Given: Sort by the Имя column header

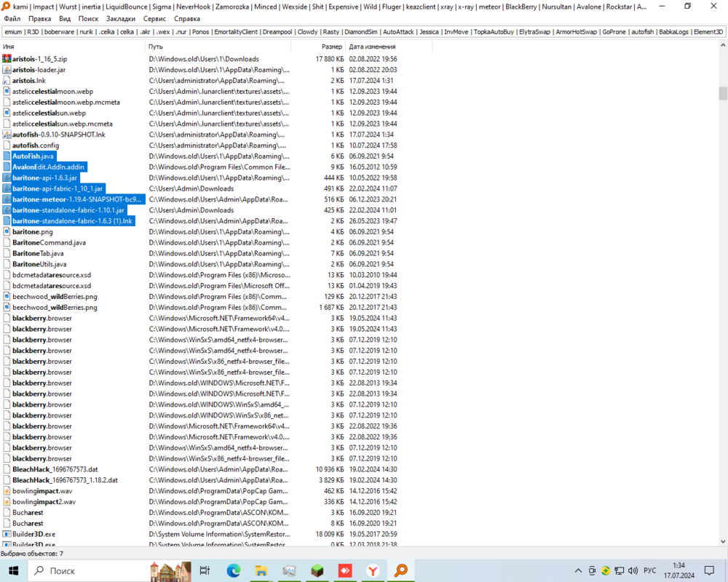Looking at the screenshot, I should [x=73, y=47].
